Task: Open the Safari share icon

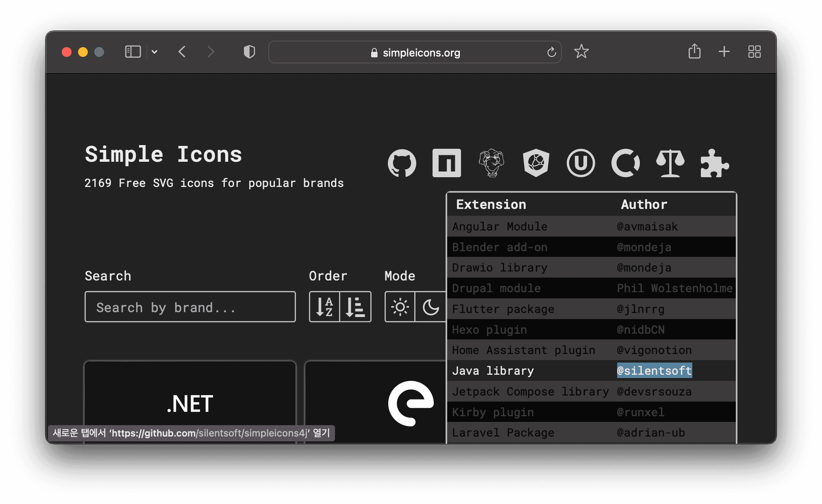Action: point(694,51)
